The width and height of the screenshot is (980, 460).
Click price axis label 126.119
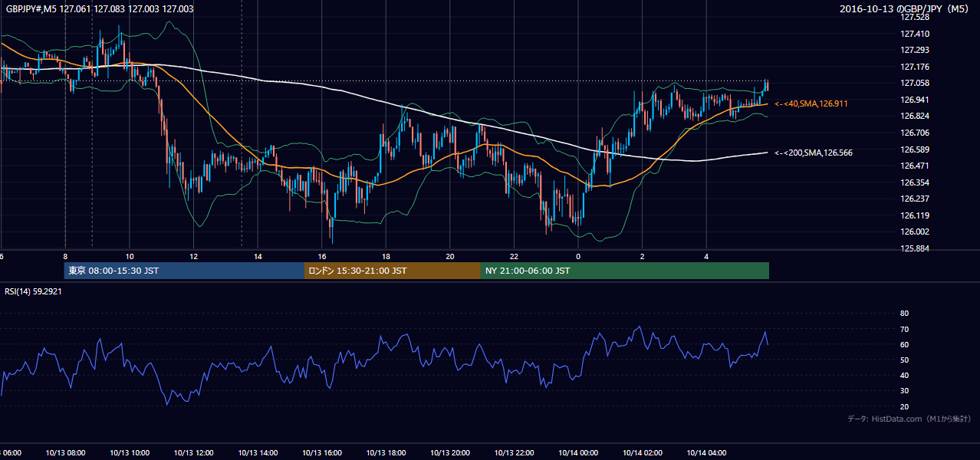click(x=915, y=215)
